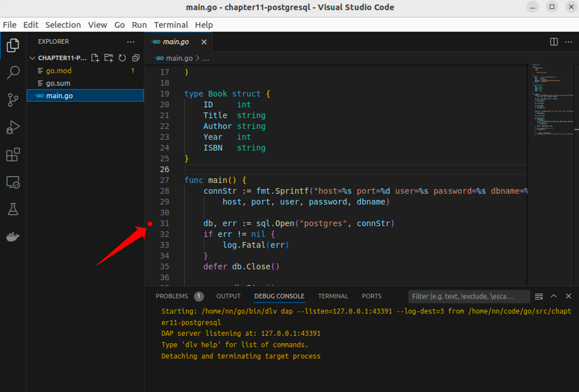Maximize the panel using the chevron
The height and width of the screenshot is (392, 579).
pyautogui.click(x=553, y=296)
